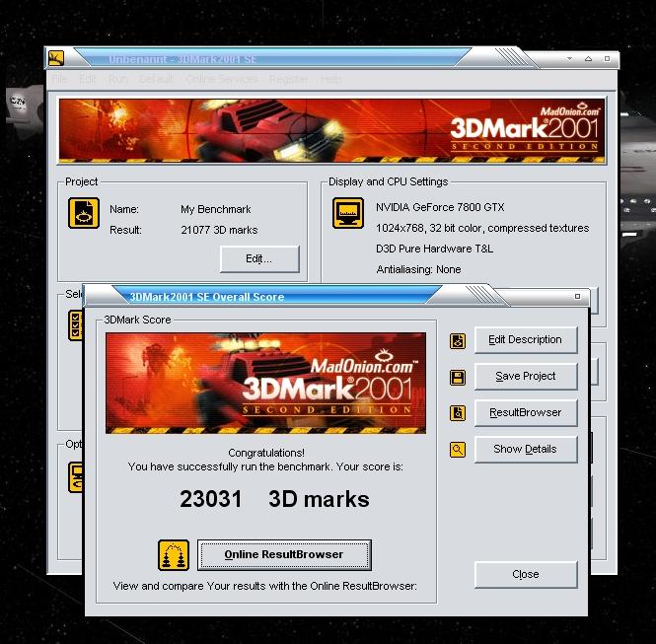The image size is (656, 644).
Task: Click the MadOnion banner inside the score dialog
Action: tap(265, 383)
